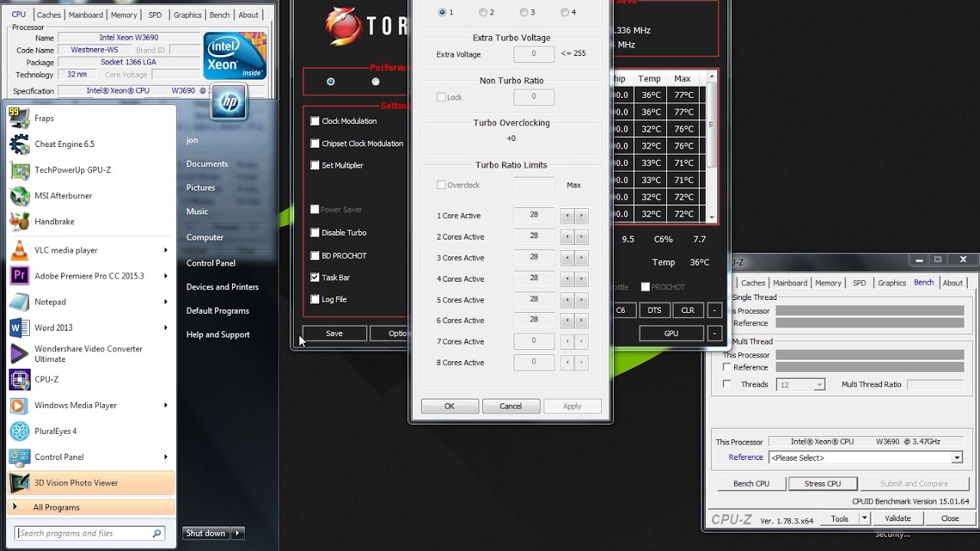This screenshot has height=551, width=980.
Task: Switch to Caches tab in top CPU-Z
Action: point(49,15)
